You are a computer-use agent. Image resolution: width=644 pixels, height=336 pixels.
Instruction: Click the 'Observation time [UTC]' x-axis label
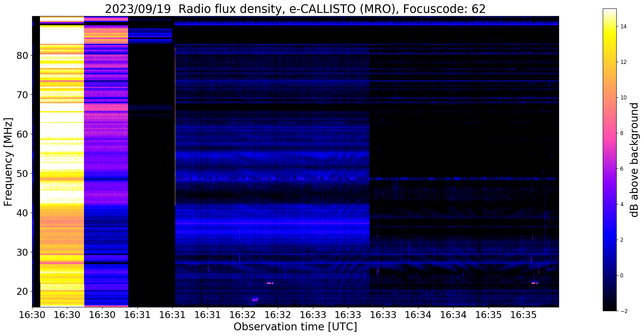point(295,327)
